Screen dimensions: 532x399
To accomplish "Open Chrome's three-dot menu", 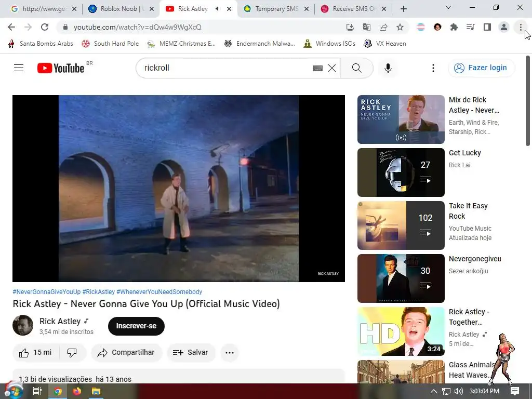I will 521,27.
